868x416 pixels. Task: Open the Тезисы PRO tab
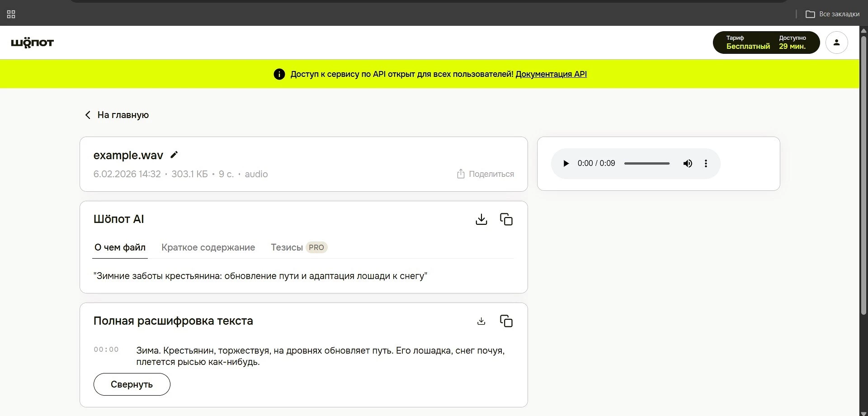[x=298, y=247]
